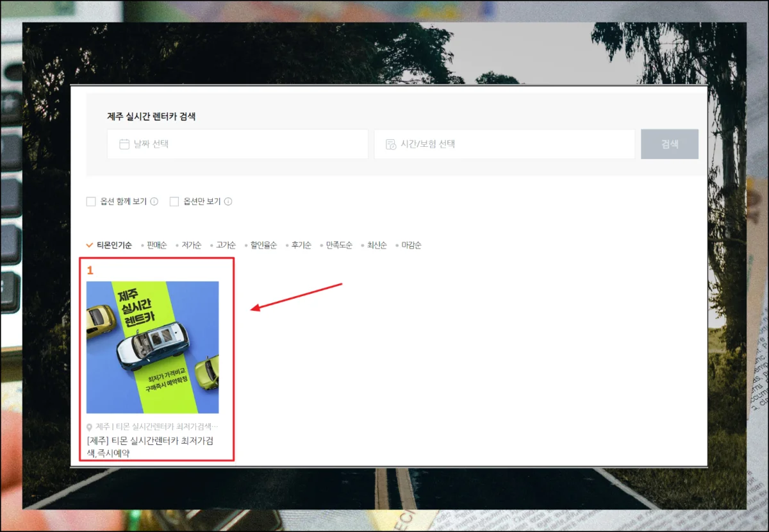Image resolution: width=769 pixels, height=532 pixels.
Task: Sort results by 저가순
Action: coord(192,245)
